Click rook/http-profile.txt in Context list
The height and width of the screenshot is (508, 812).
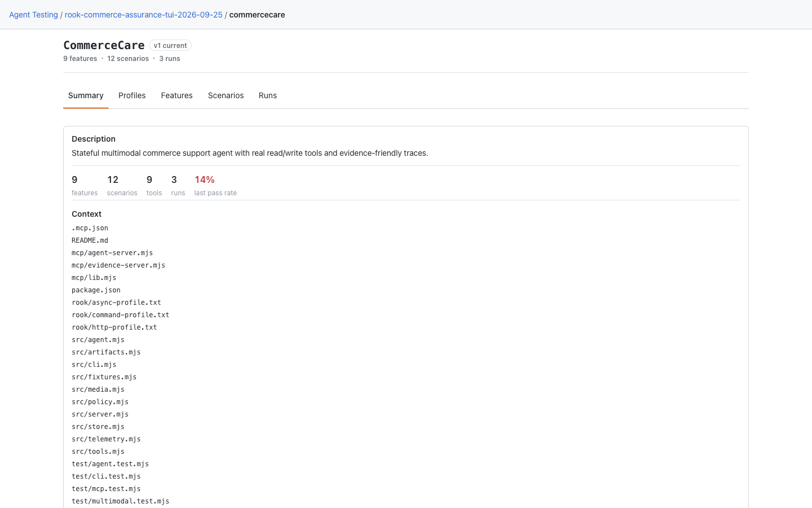(114, 327)
